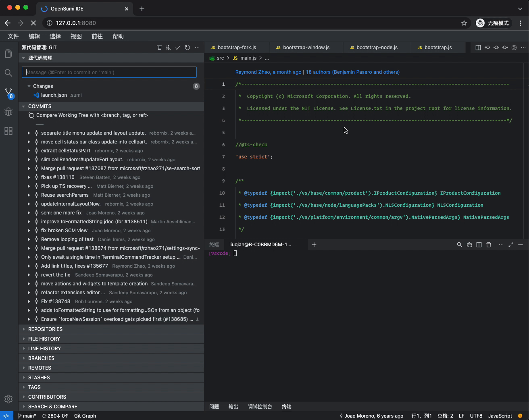The height and width of the screenshot is (420, 529).
Task: Open the 视图 menu
Action: (76, 36)
